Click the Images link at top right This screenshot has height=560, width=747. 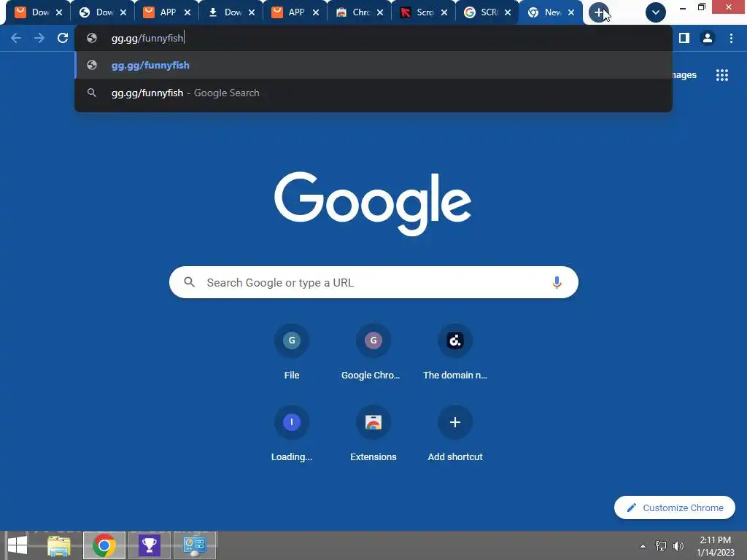coord(684,75)
